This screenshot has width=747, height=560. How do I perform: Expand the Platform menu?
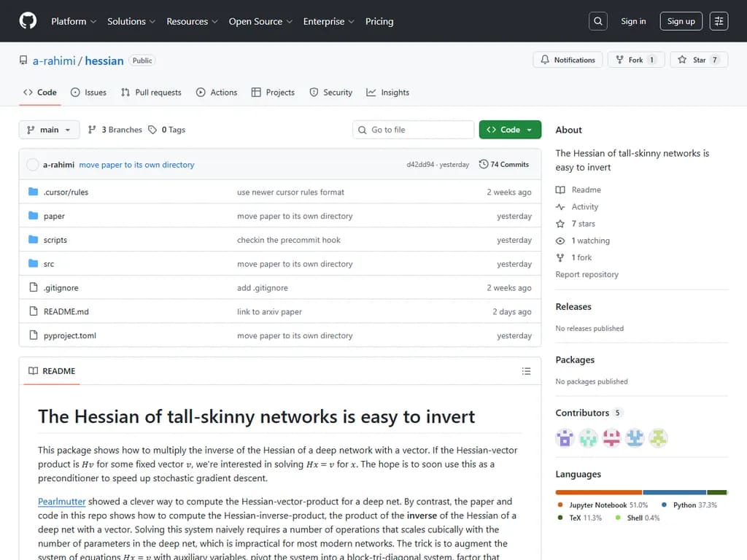pos(74,21)
